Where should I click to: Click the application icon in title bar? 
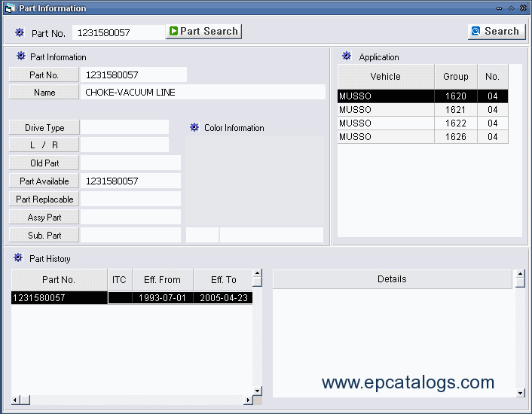[x=10, y=8]
